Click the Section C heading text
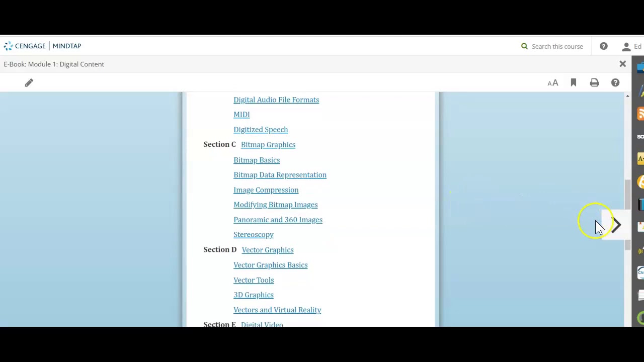Image resolution: width=644 pixels, height=362 pixels. [x=219, y=144]
